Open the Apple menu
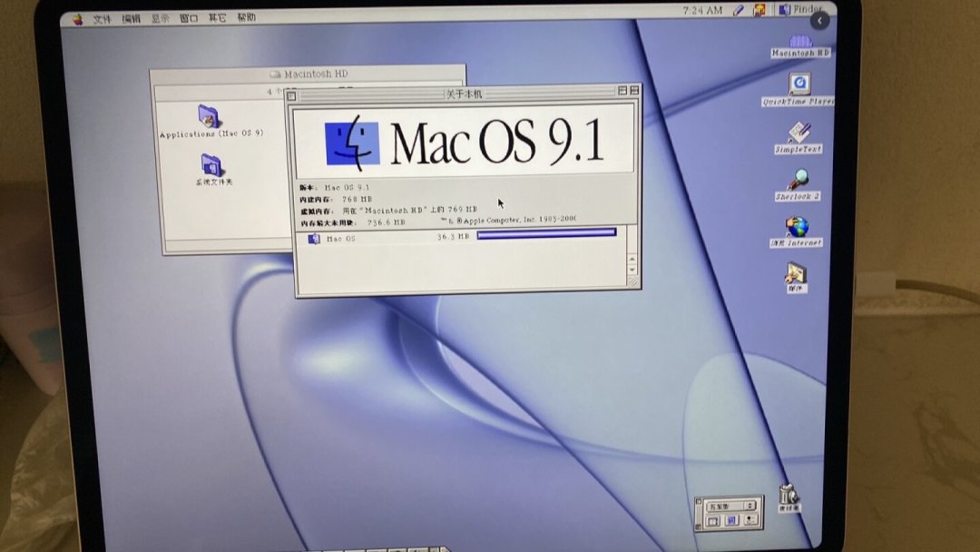 click(77, 19)
